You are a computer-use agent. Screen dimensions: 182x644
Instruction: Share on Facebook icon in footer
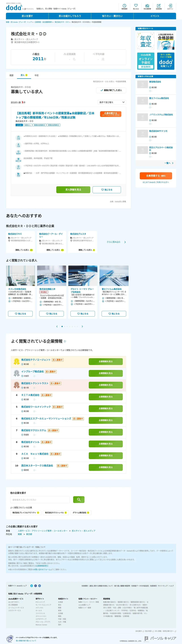[35, 586]
